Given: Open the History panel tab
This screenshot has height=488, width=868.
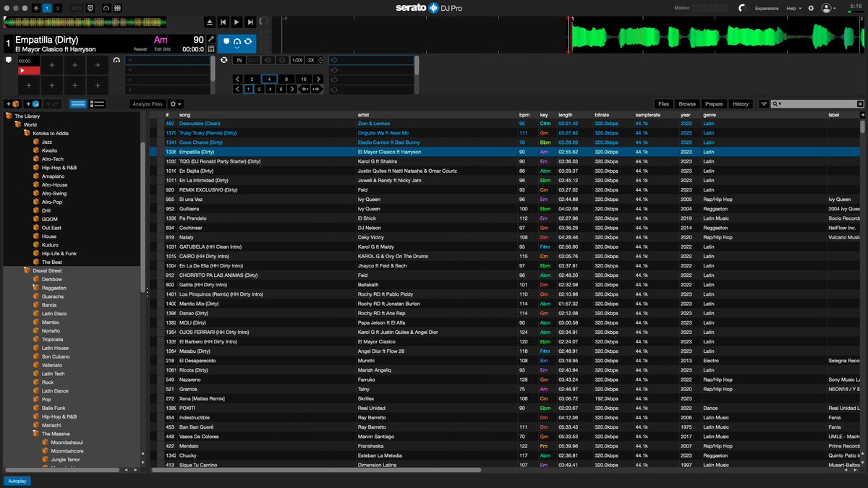Looking at the screenshot, I should [740, 104].
